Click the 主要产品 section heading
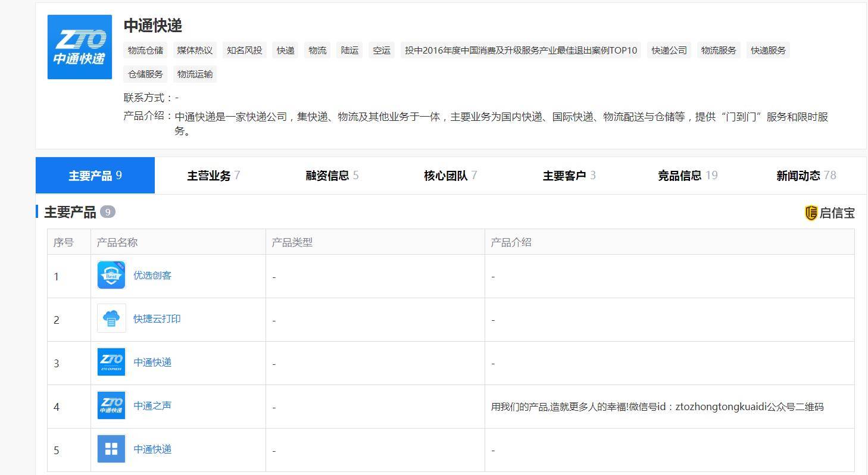The height and width of the screenshot is (475, 868). [70, 212]
